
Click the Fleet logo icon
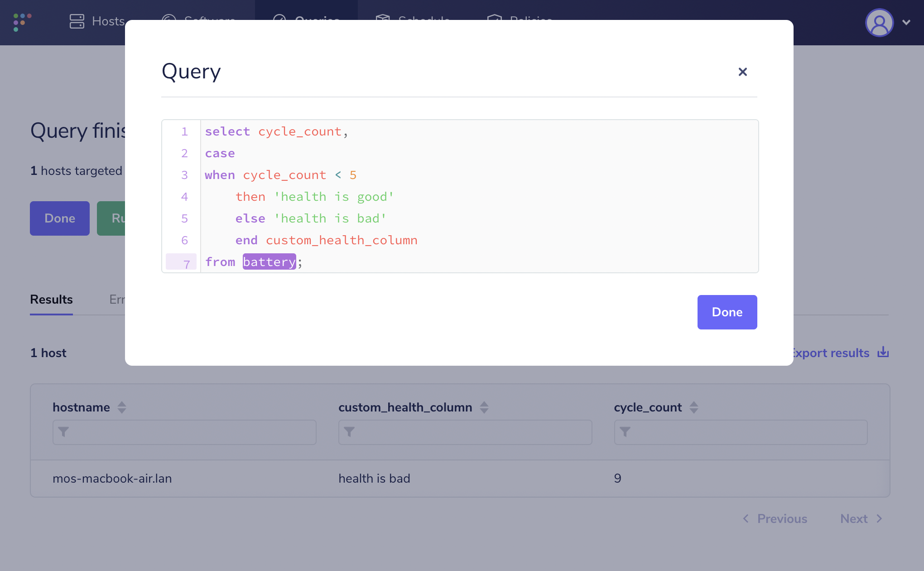pos(22,22)
